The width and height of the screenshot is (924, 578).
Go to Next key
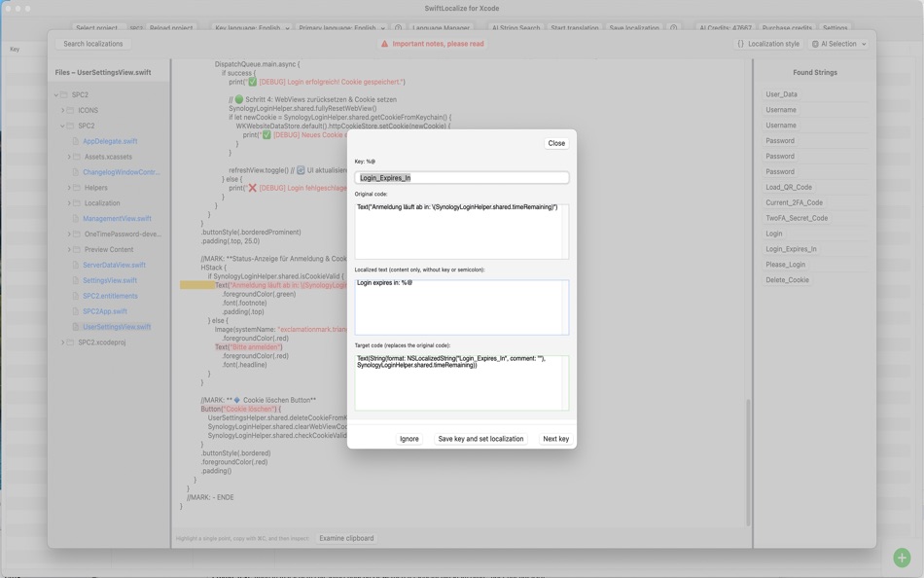[x=555, y=439]
